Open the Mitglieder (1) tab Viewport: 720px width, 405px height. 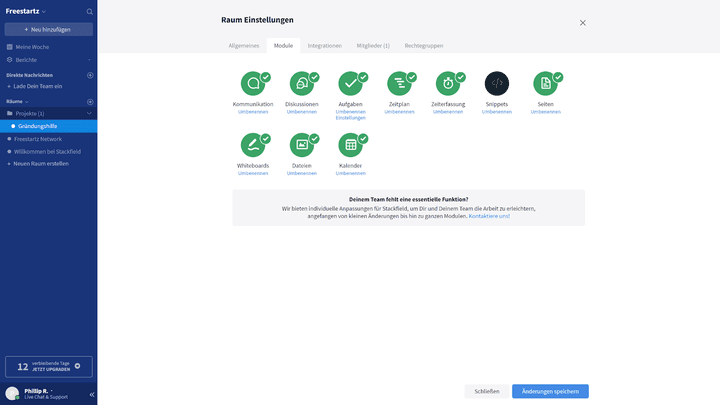[x=373, y=46]
